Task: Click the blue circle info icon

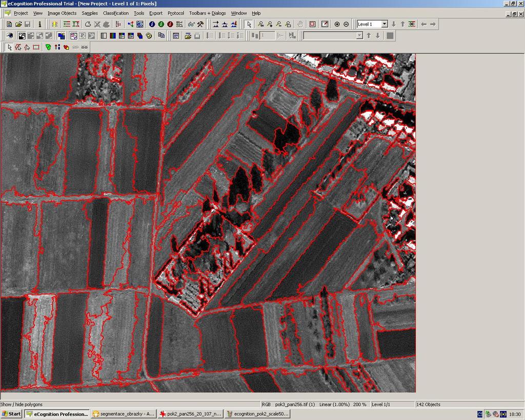Action: (x=152, y=24)
